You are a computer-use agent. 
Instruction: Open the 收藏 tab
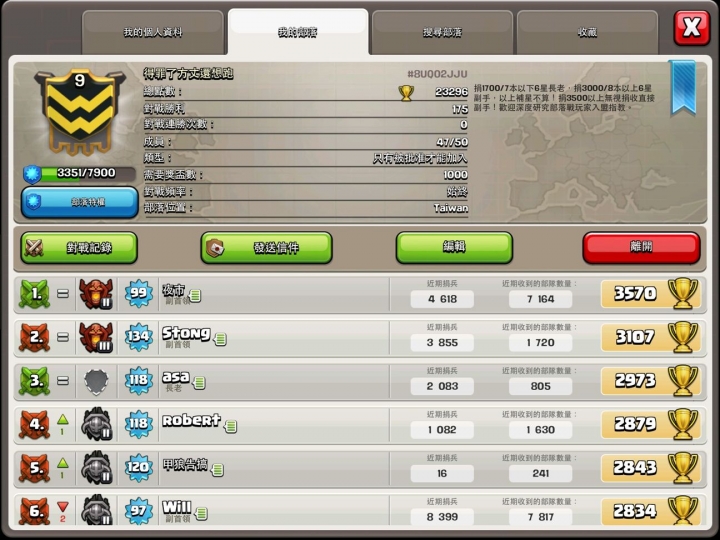587,33
